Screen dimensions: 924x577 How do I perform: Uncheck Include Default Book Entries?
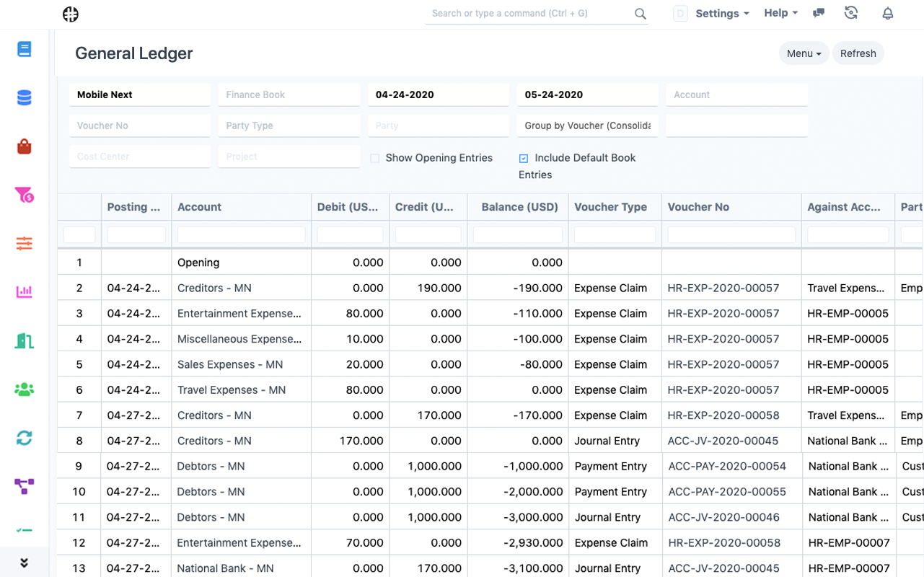pos(524,159)
